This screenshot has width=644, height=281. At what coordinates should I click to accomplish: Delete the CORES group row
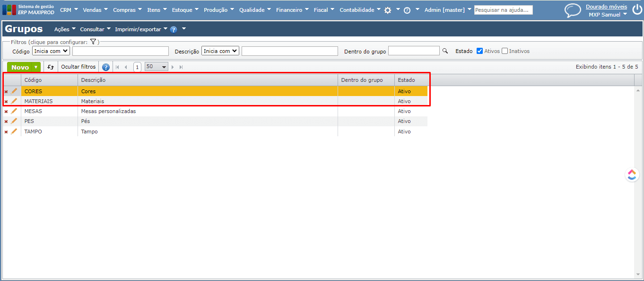[x=6, y=92]
